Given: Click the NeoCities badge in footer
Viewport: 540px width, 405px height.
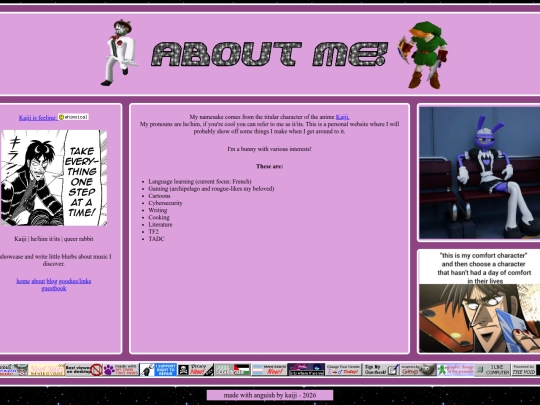Looking at the screenshot, I should pyautogui.click(x=46, y=370).
